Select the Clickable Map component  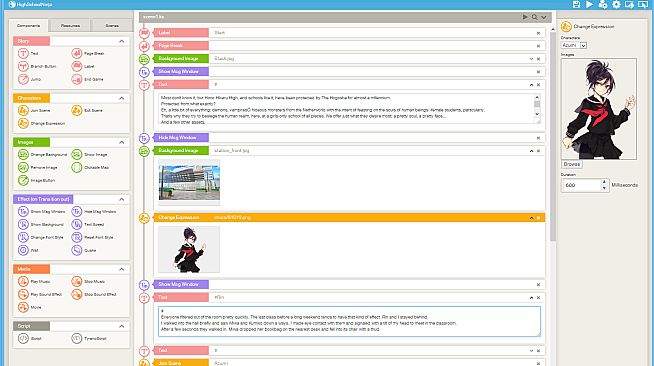coord(90,168)
